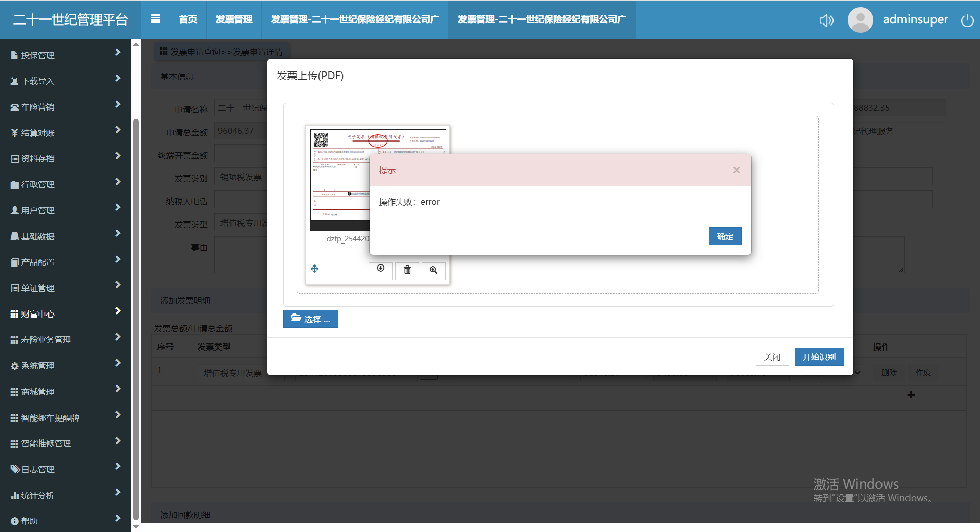980x532 pixels.
Task: Click the 资料存档 list icon
Action: [14, 159]
